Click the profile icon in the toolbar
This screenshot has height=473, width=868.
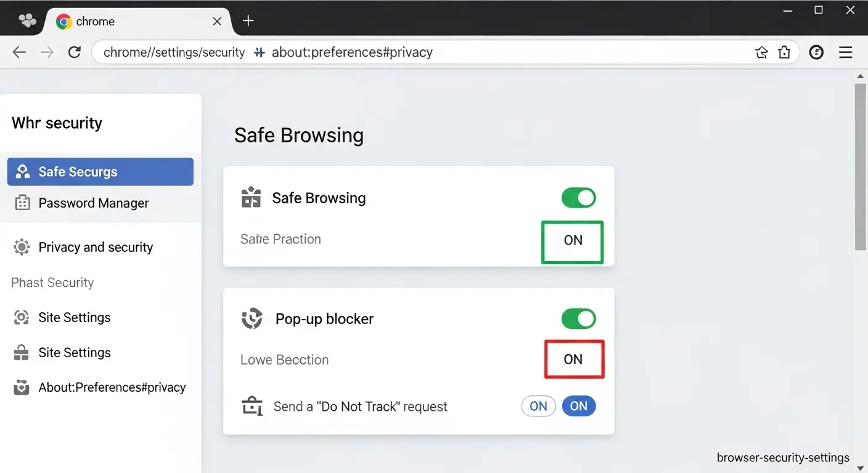[x=816, y=52]
